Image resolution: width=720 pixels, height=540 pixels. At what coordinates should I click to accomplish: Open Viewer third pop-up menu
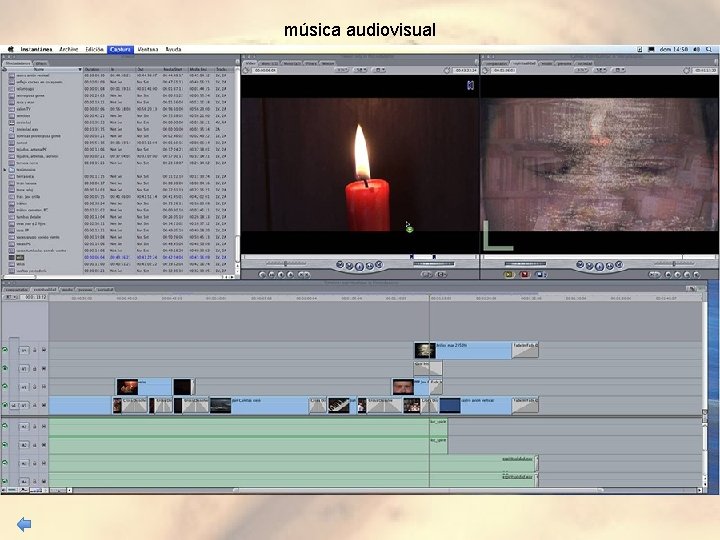pos(378,70)
